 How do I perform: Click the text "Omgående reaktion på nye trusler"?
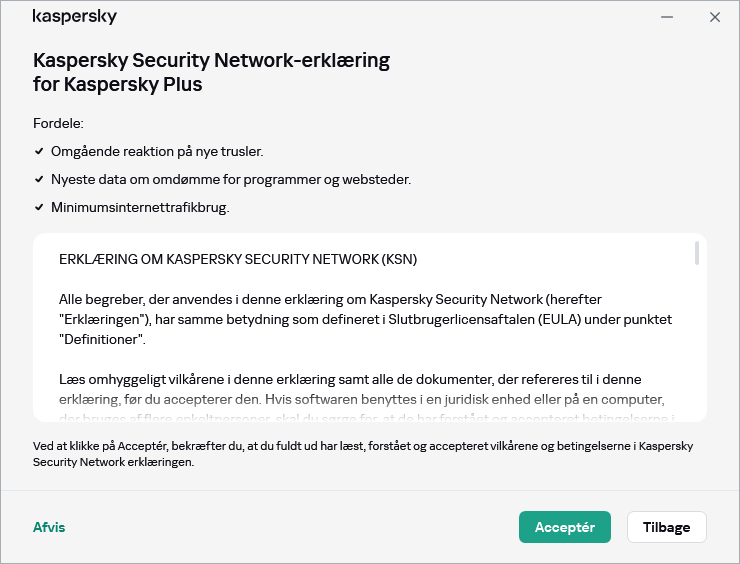(x=157, y=151)
